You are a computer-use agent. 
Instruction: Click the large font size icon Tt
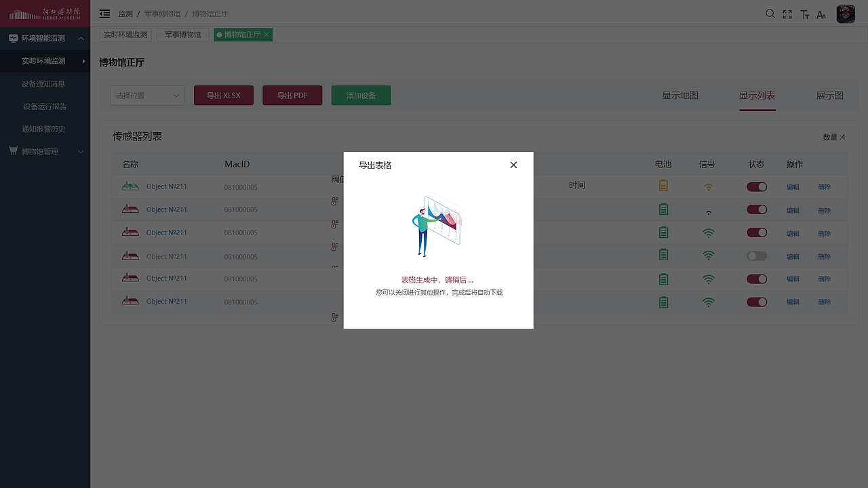click(x=804, y=14)
